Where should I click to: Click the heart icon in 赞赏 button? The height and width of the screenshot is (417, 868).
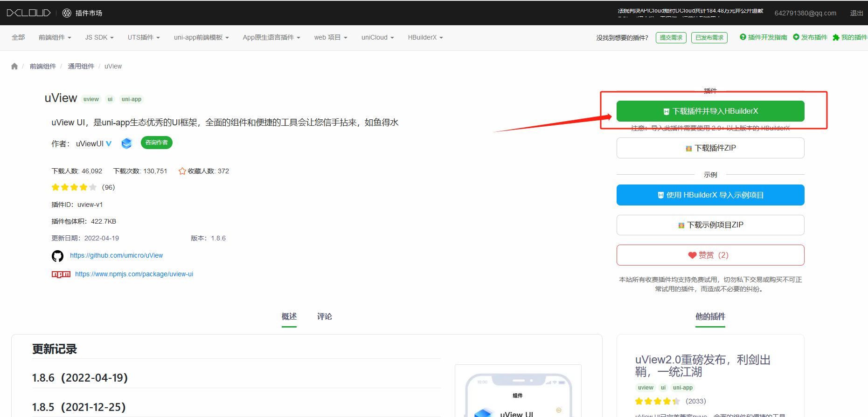692,255
